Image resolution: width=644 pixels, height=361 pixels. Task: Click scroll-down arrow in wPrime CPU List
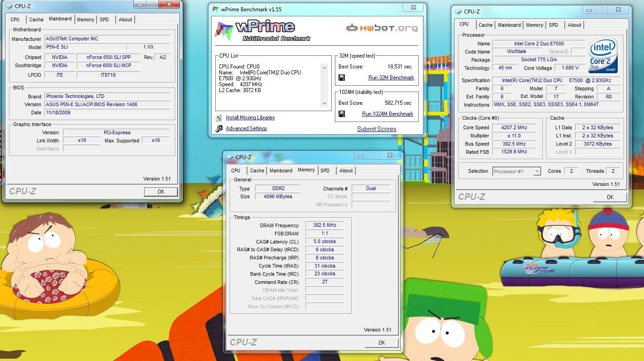coord(324,104)
